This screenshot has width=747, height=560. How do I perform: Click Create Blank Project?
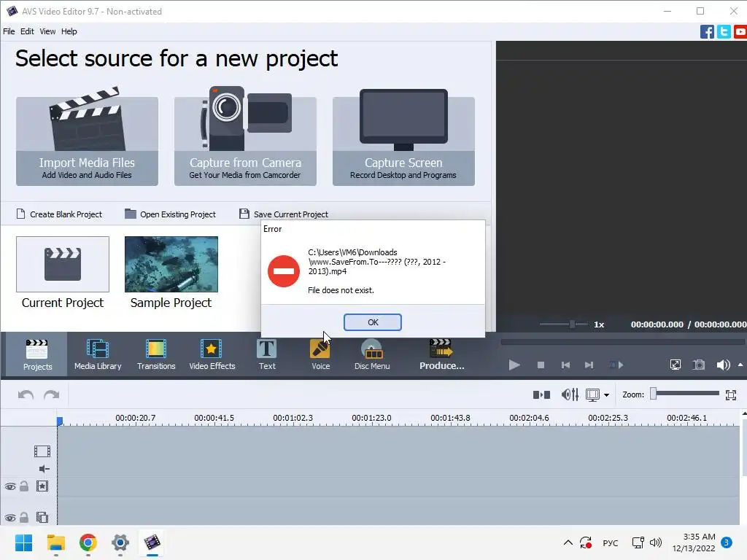pos(60,214)
